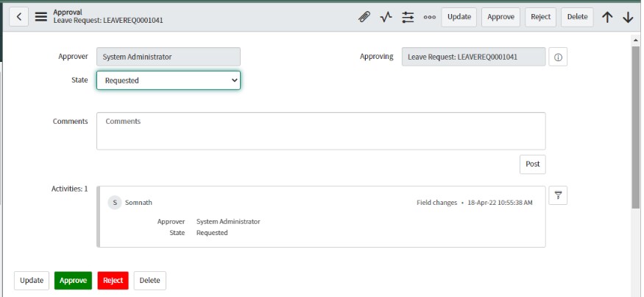This screenshot has height=297, width=644.
Task: Click the Update button in the header
Action: click(459, 17)
